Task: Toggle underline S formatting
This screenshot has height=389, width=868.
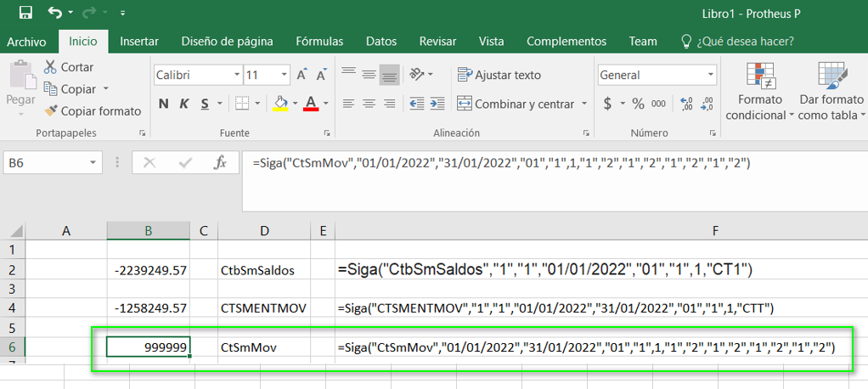Action: (205, 104)
